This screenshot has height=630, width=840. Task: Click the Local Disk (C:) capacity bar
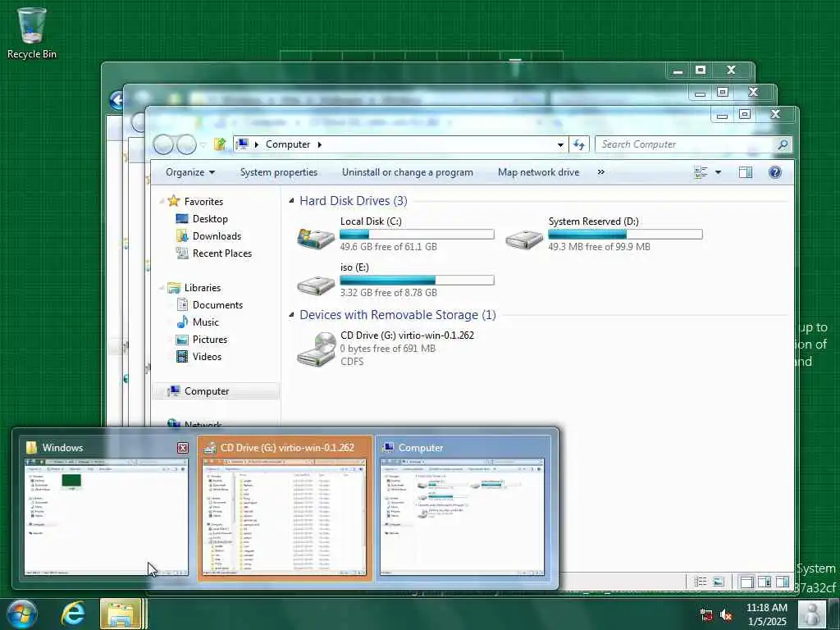[x=417, y=234]
